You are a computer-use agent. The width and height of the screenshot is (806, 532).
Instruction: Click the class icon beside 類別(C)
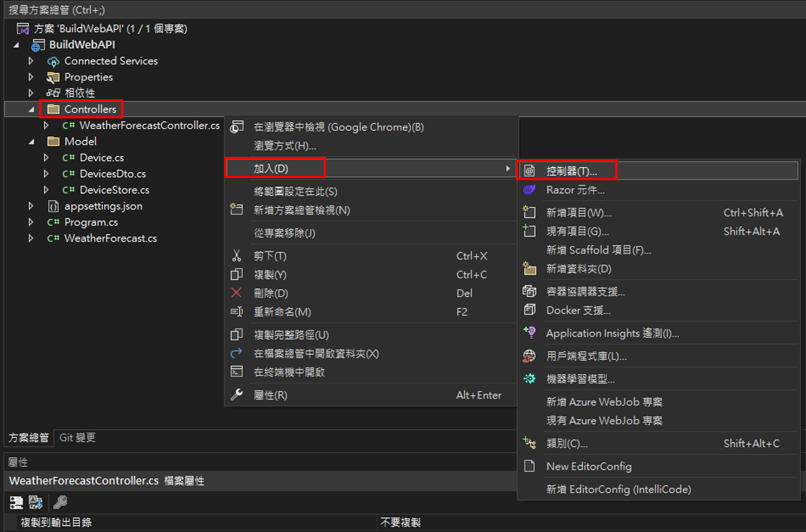(x=530, y=443)
